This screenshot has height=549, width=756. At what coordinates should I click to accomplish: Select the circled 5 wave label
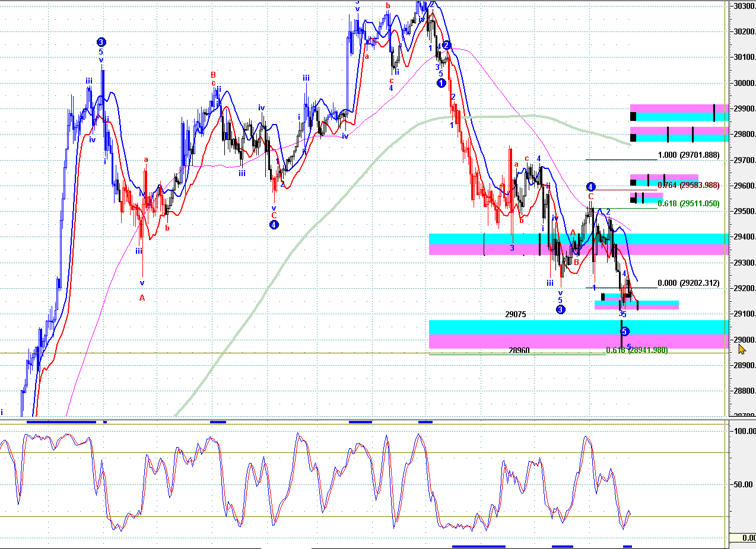click(624, 332)
